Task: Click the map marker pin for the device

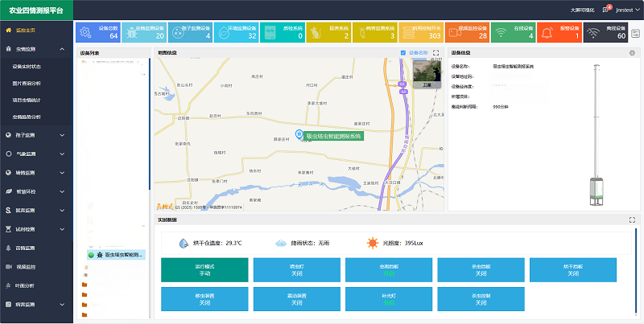Action: (298, 135)
